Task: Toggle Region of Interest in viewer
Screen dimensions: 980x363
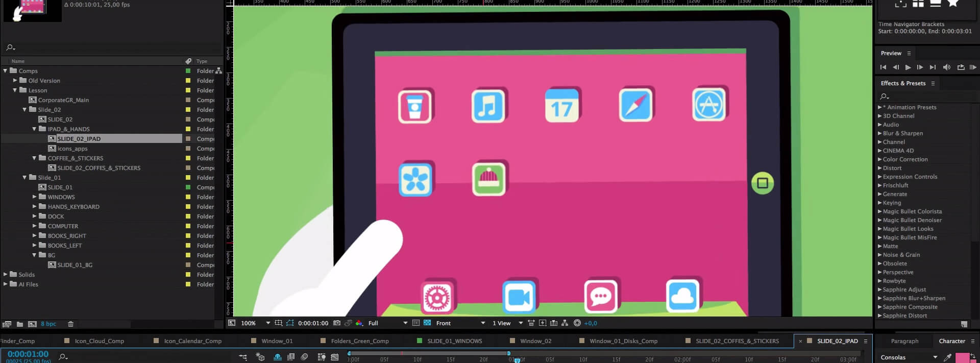Action: pyautogui.click(x=416, y=323)
